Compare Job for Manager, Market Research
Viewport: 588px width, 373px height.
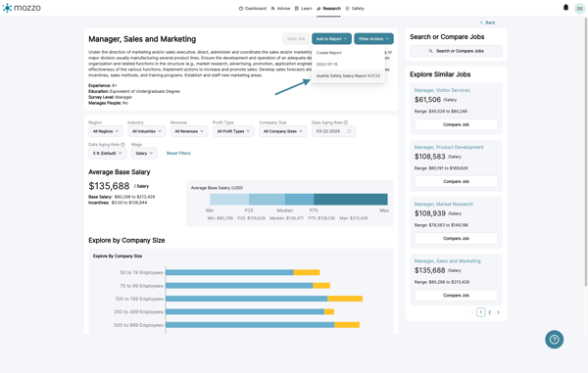click(456, 238)
